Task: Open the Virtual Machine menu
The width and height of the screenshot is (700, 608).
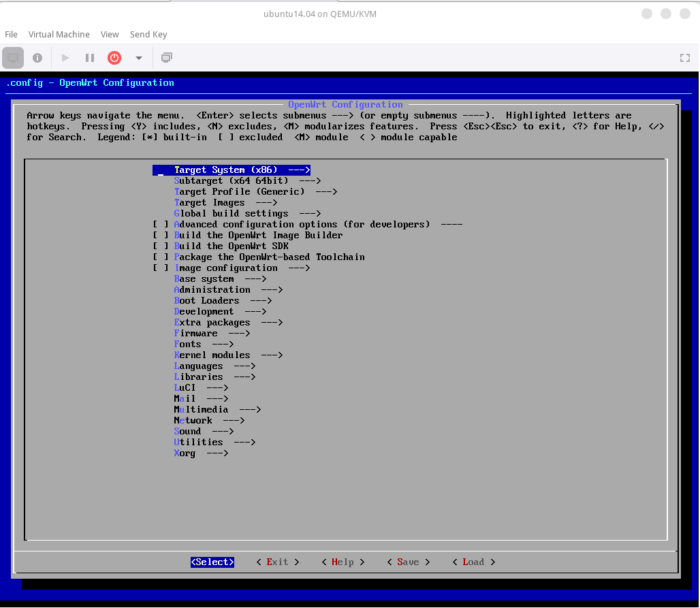Action: 59,34
